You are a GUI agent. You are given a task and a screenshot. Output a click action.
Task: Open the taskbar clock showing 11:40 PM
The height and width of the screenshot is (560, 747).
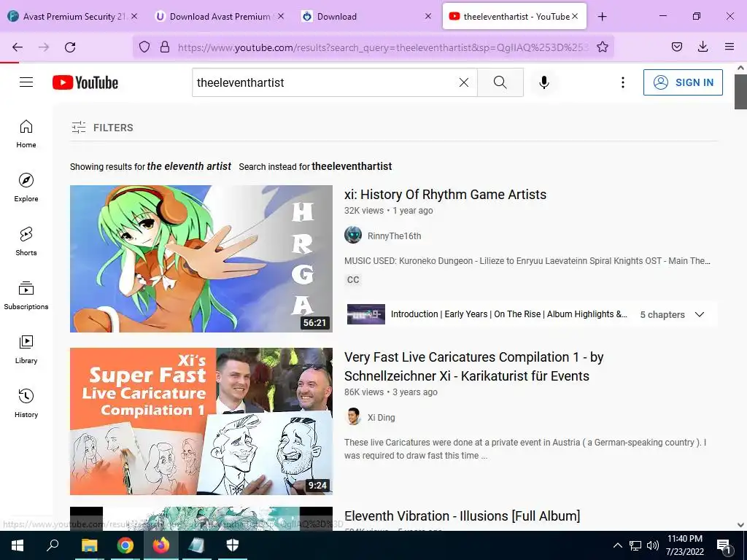(684, 545)
